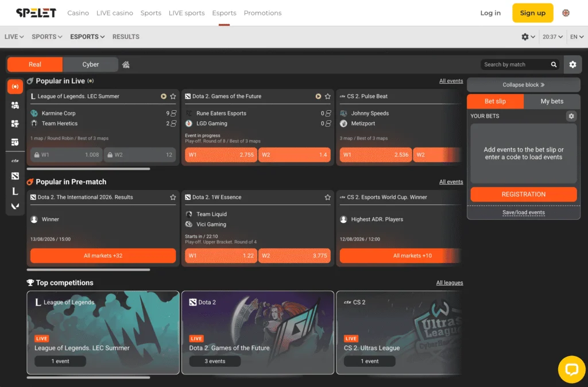Screen dimensions: 588x387
Task: Favorite The International 2026 Results event
Action: [173, 198]
